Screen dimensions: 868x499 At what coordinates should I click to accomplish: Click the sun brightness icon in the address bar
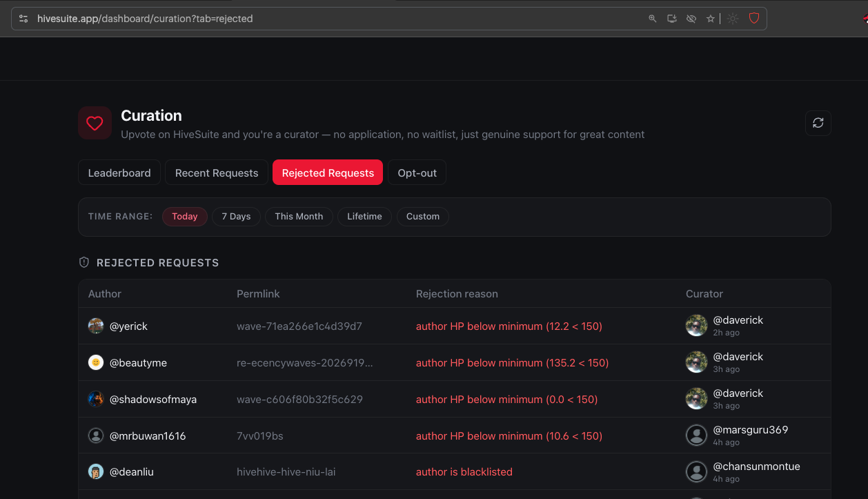coord(733,19)
